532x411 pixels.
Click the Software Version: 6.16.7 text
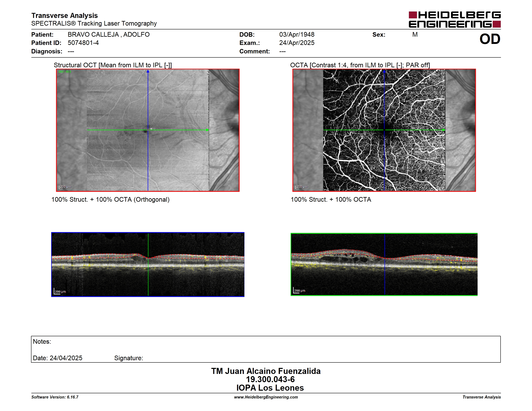coord(55,397)
